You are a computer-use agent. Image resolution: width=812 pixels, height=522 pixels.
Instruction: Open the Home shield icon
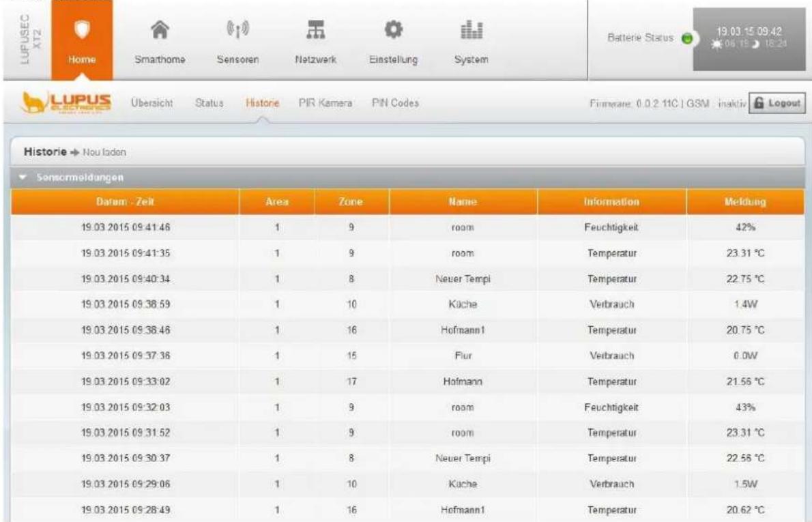tap(82, 29)
